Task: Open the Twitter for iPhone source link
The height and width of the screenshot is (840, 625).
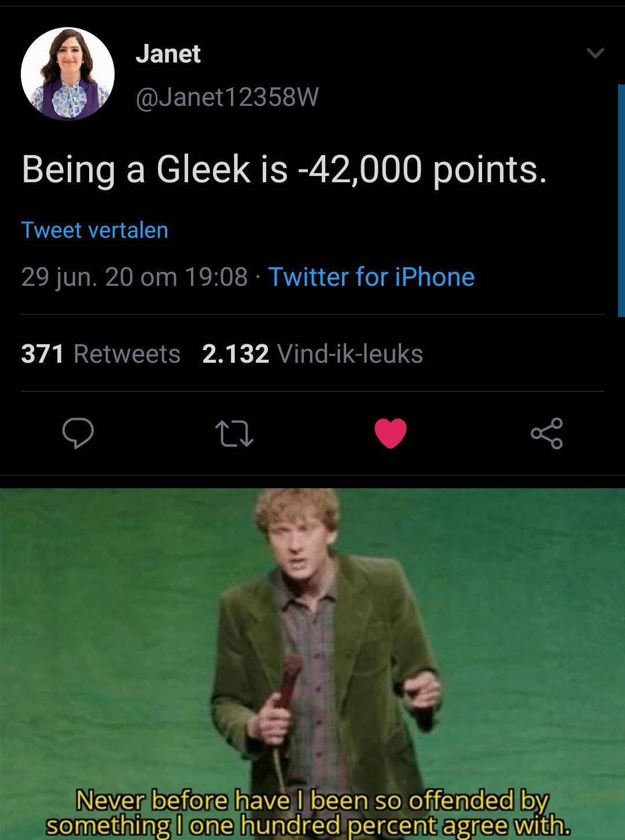Action: tap(371, 277)
